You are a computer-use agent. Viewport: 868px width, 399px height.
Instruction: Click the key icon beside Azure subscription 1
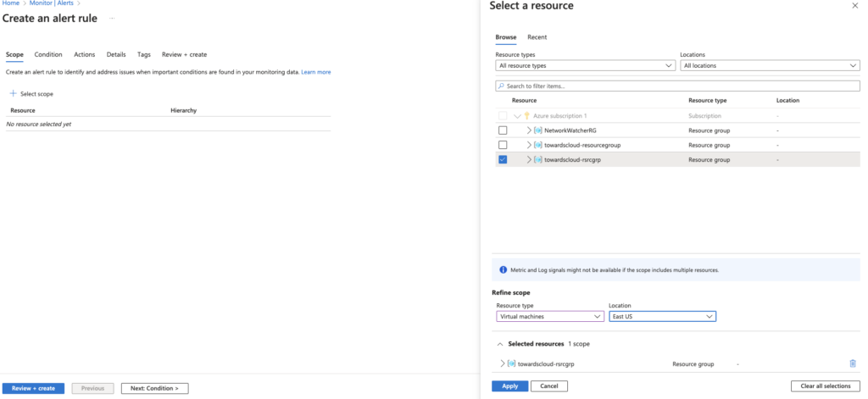[x=527, y=116]
